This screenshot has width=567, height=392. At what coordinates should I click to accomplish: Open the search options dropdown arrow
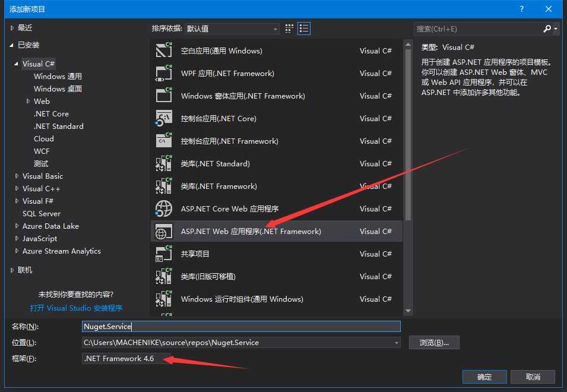click(556, 29)
